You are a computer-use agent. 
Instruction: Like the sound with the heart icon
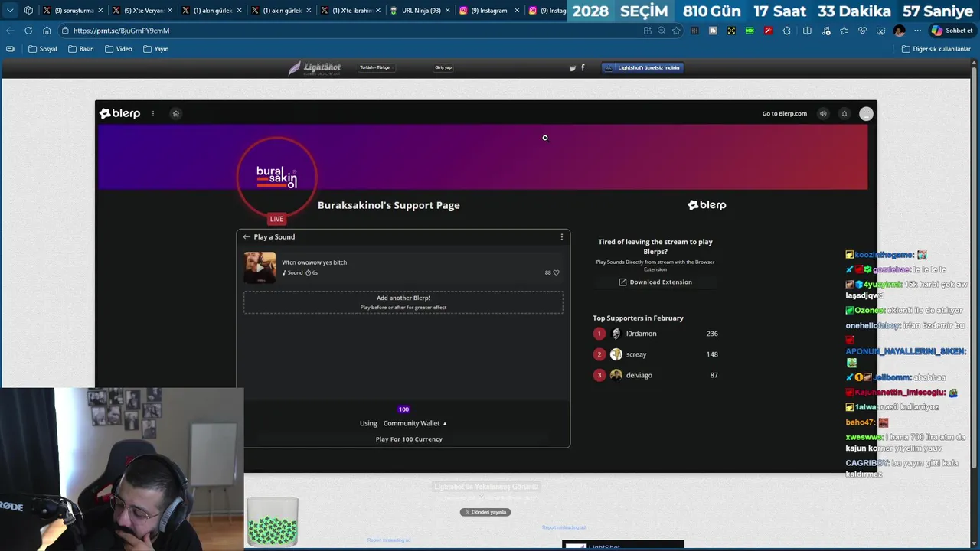click(556, 272)
